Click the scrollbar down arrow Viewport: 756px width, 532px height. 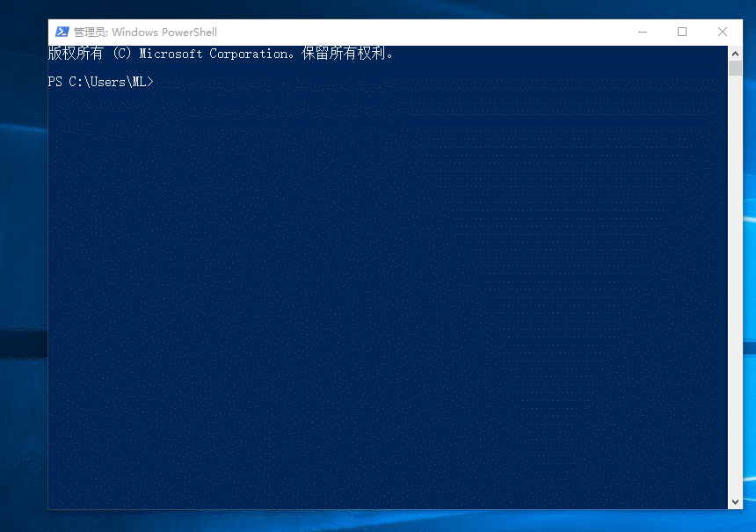pos(735,501)
